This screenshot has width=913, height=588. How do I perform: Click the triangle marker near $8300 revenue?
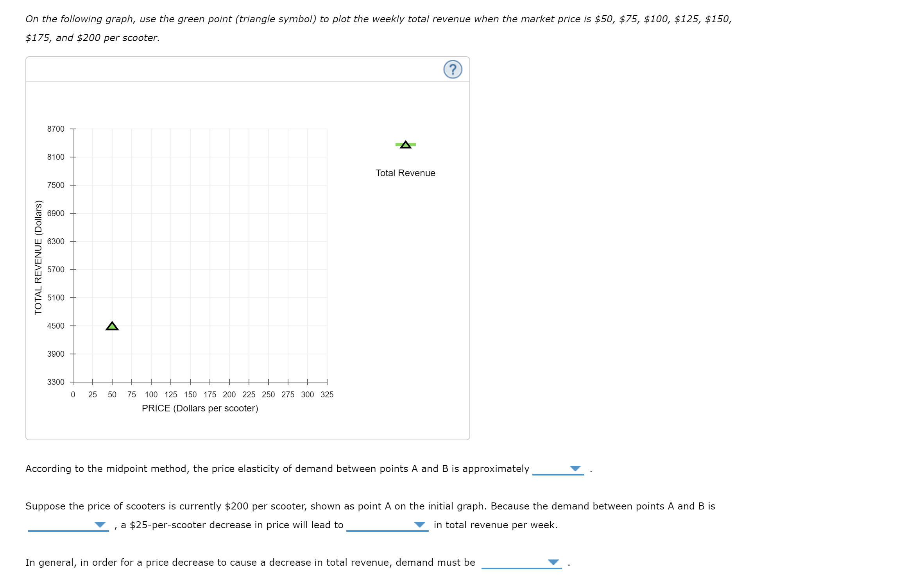coord(405,145)
